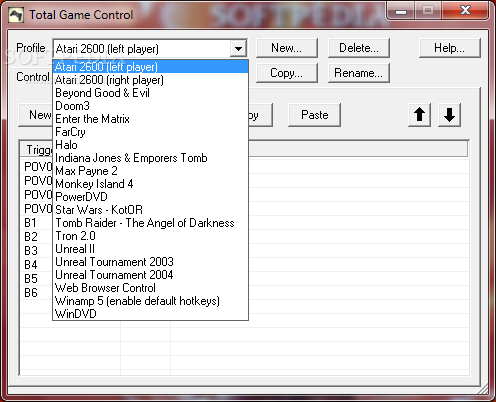Viewport: 496px width, 402px height.
Task: Select the Halo profile
Action: click(150, 145)
